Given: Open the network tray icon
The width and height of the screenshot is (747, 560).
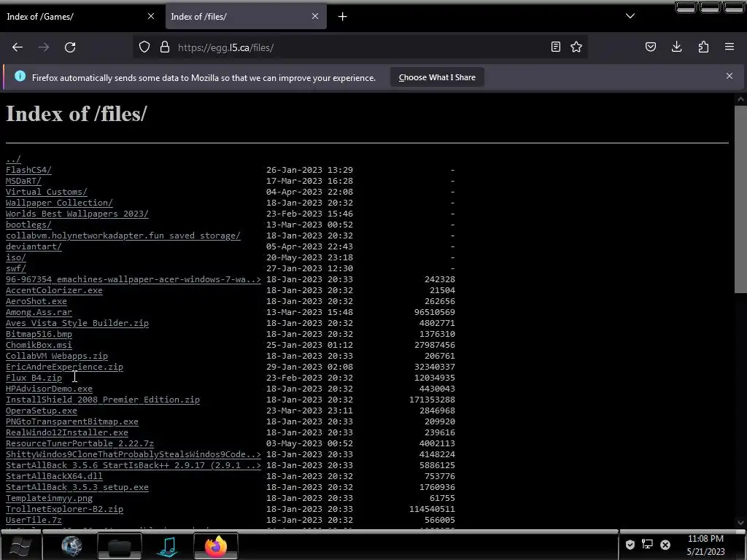Looking at the screenshot, I should [647, 544].
